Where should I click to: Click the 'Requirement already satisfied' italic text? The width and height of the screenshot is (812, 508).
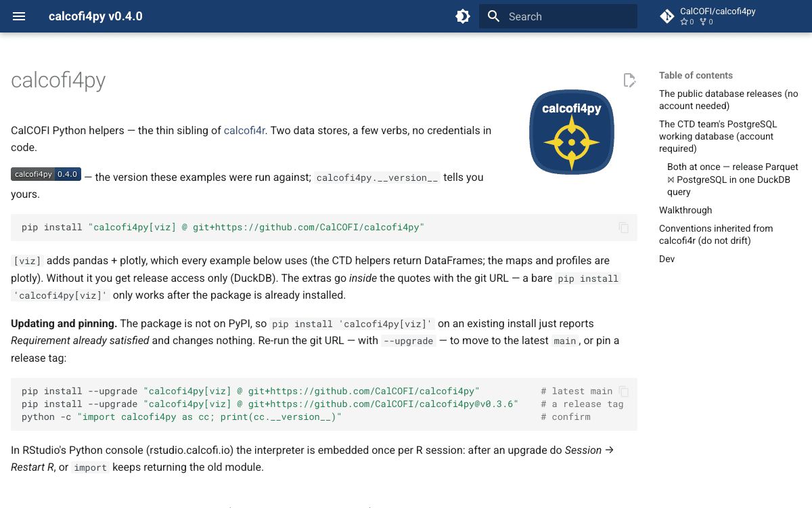tap(80, 340)
